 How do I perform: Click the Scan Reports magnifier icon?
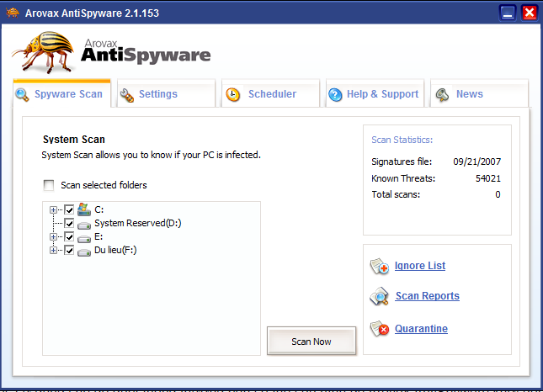point(381,296)
